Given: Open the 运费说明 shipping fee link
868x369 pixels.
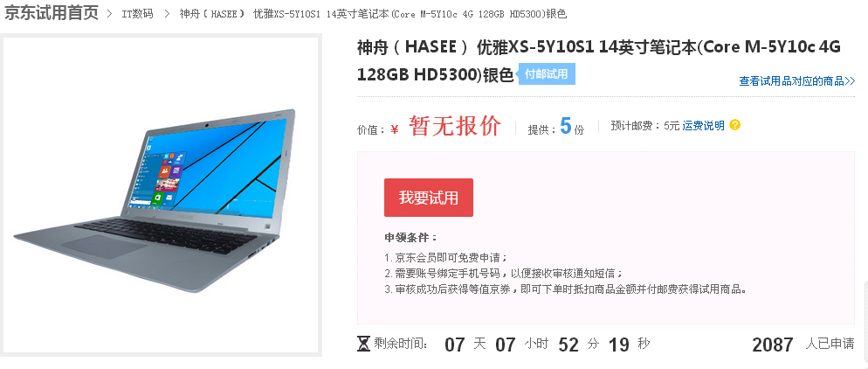Looking at the screenshot, I should coord(703,126).
